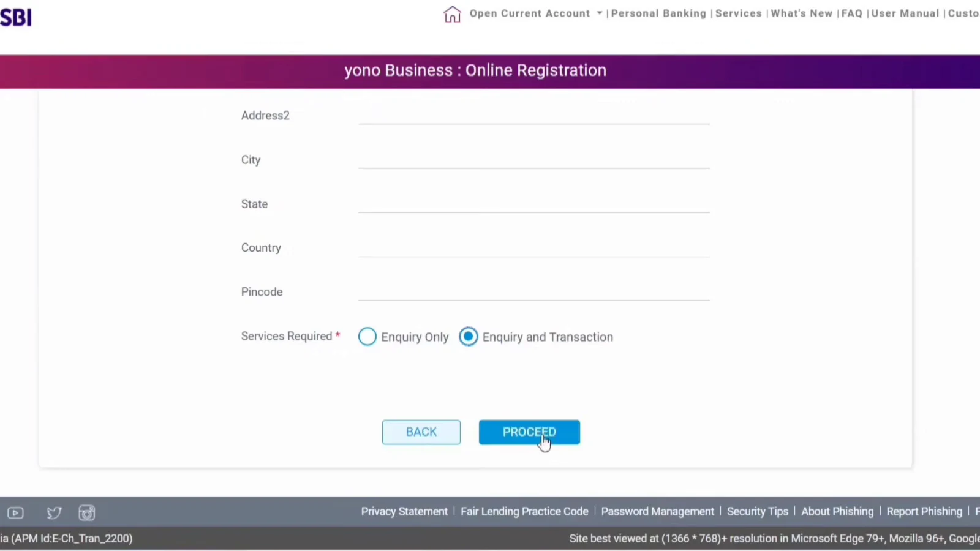Select Enquiry and Transaction radio button
This screenshot has height=551, width=980.
(469, 337)
